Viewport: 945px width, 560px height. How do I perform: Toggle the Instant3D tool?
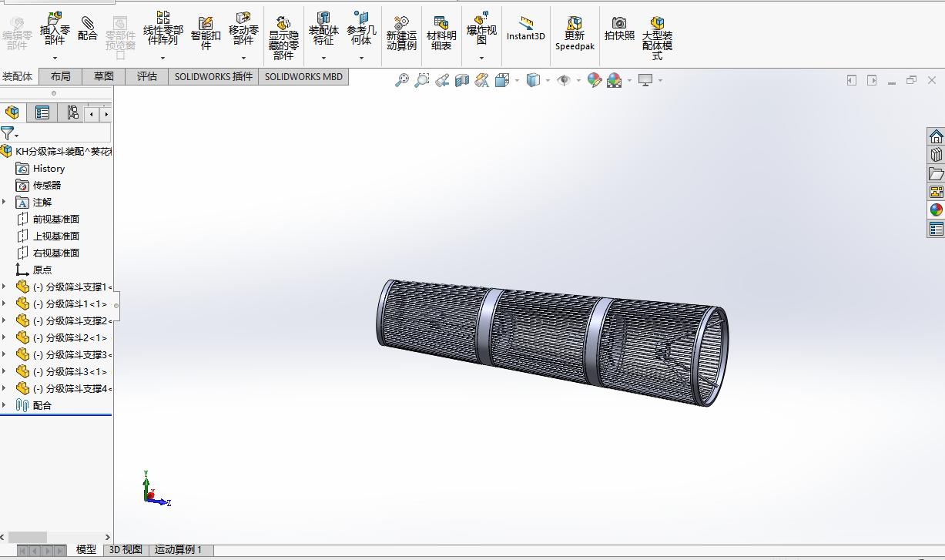click(x=526, y=29)
